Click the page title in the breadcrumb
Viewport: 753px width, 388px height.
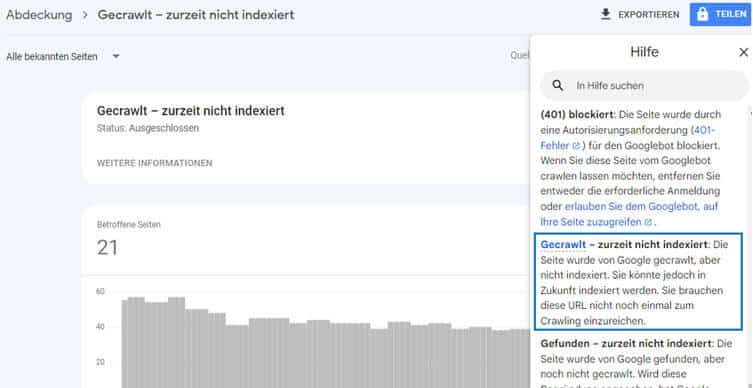pyautogui.click(x=196, y=15)
